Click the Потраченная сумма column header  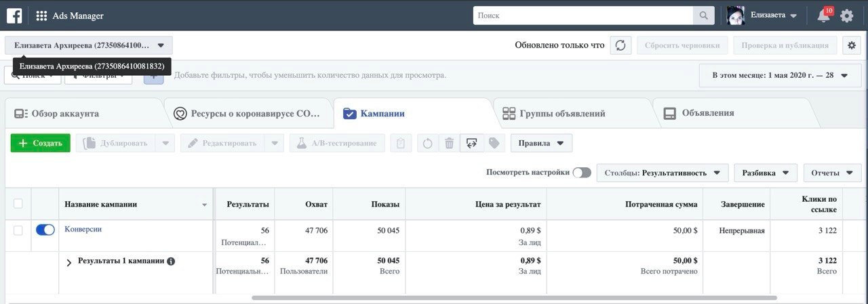pyautogui.click(x=625, y=204)
